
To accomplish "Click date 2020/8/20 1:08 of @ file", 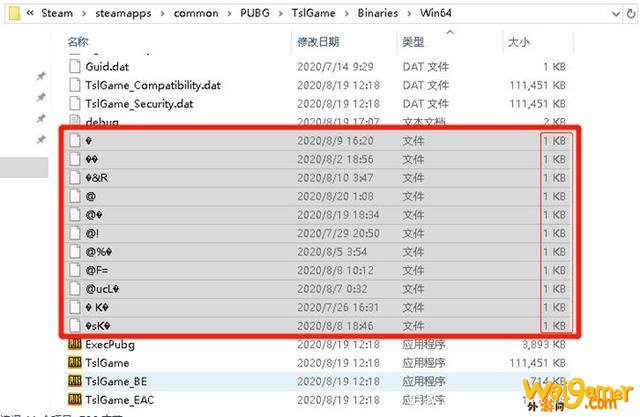I will (335, 196).
